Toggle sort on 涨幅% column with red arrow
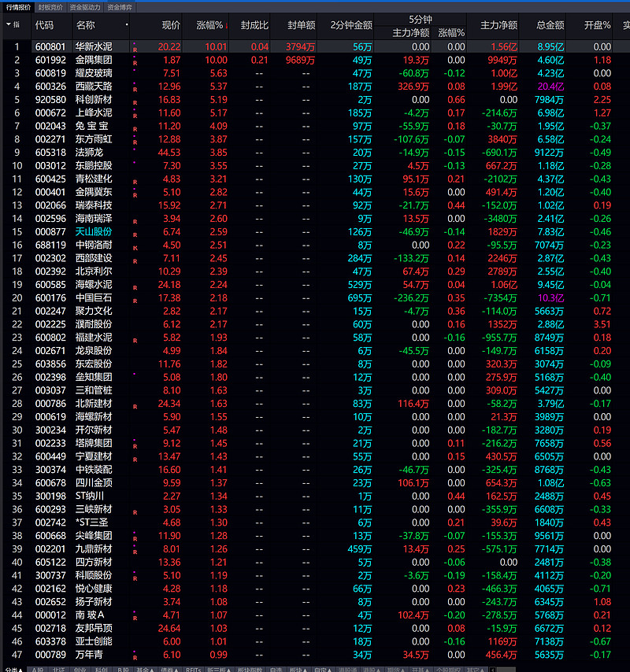The width and height of the screenshot is (630, 672). pos(211,25)
